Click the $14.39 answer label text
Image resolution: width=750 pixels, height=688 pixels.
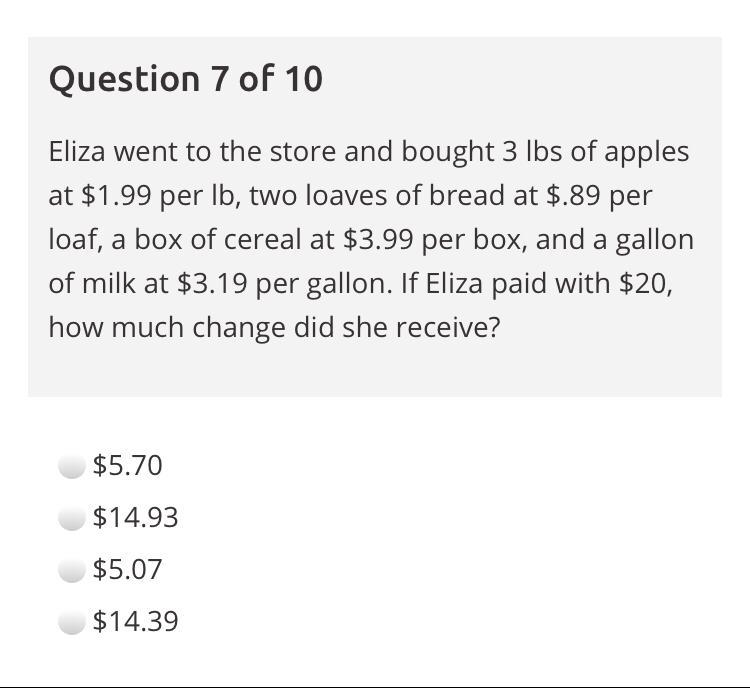pyautogui.click(x=135, y=622)
